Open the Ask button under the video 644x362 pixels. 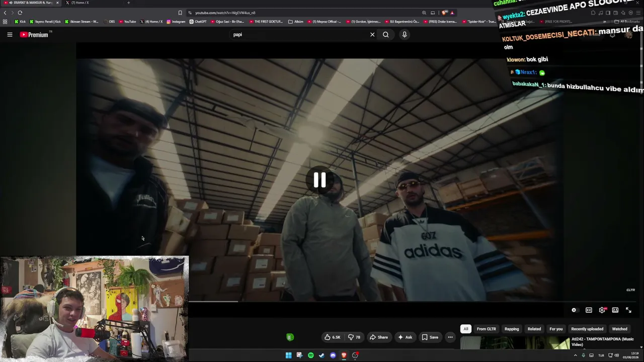pyautogui.click(x=405, y=337)
